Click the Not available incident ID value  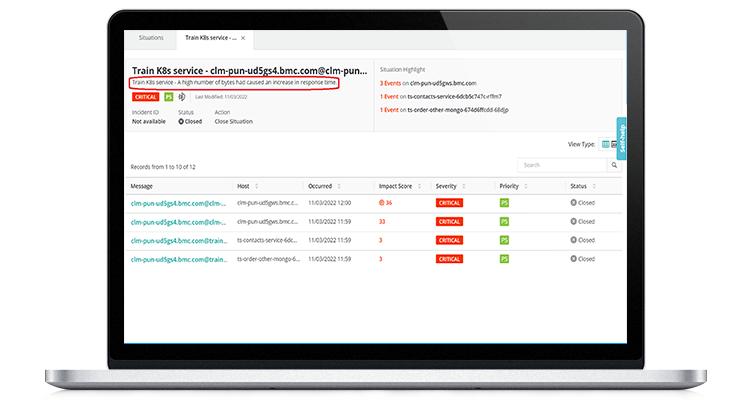point(149,122)
